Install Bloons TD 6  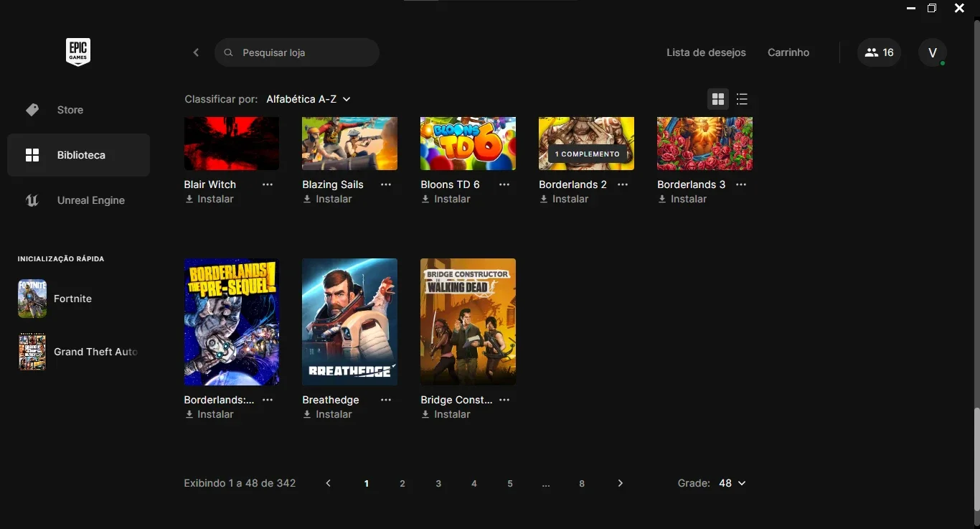coord(446,199)
